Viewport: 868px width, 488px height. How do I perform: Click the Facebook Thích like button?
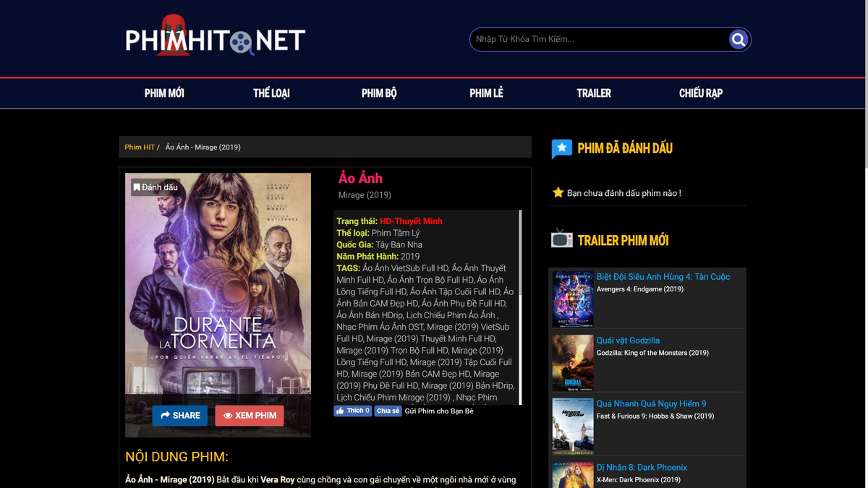click(352, 411)
